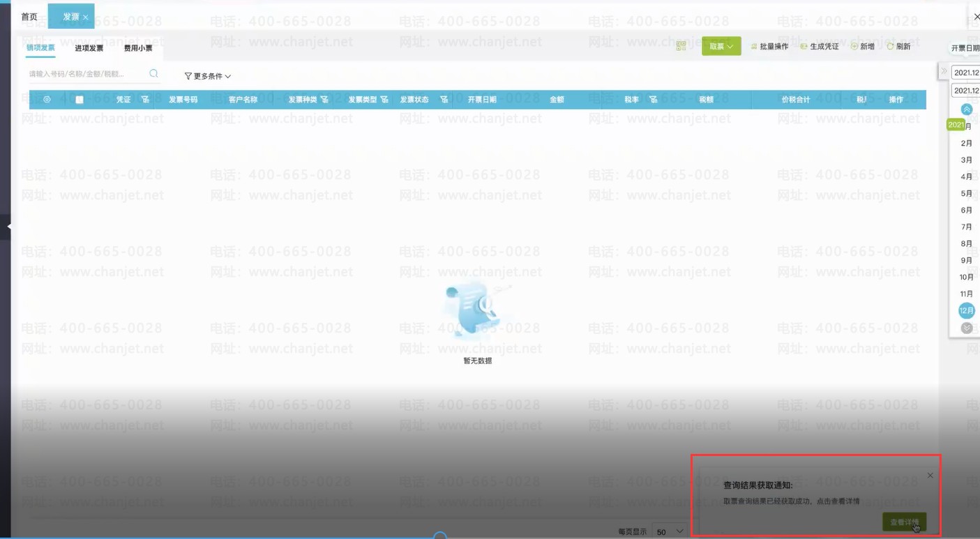This screenshot has height=539, width=980.
Task: Filter by the 凭证 column
Action: point(145,100)
